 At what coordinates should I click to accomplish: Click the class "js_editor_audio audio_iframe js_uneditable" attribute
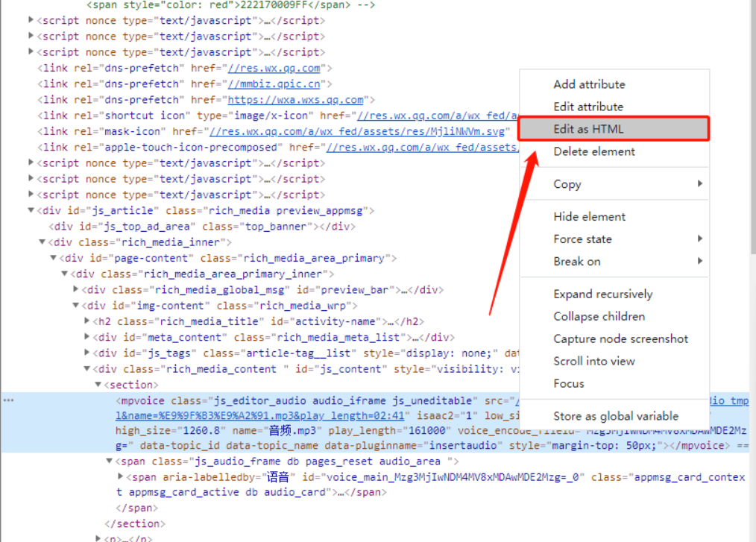pyautogui.click(x=324, y=400)
